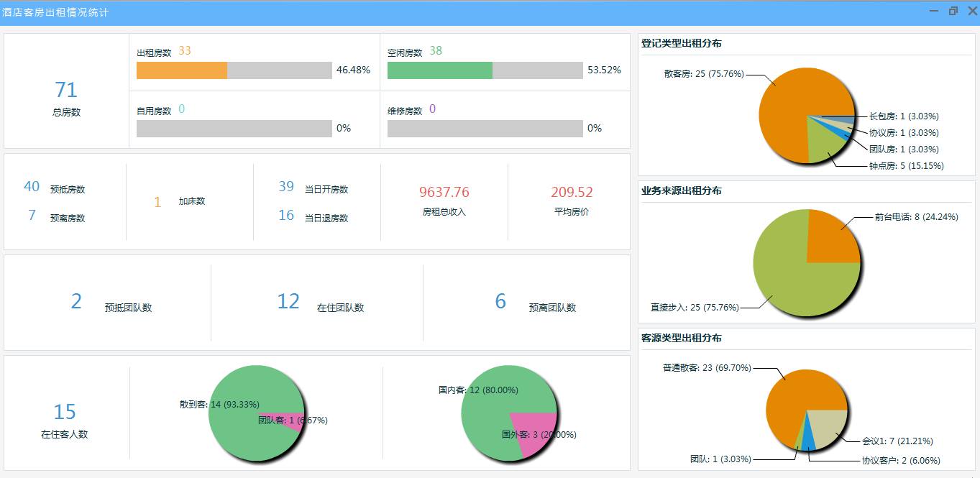
Task: Click the 团队客 pink pie slice label
Action: tap(293, 420)
